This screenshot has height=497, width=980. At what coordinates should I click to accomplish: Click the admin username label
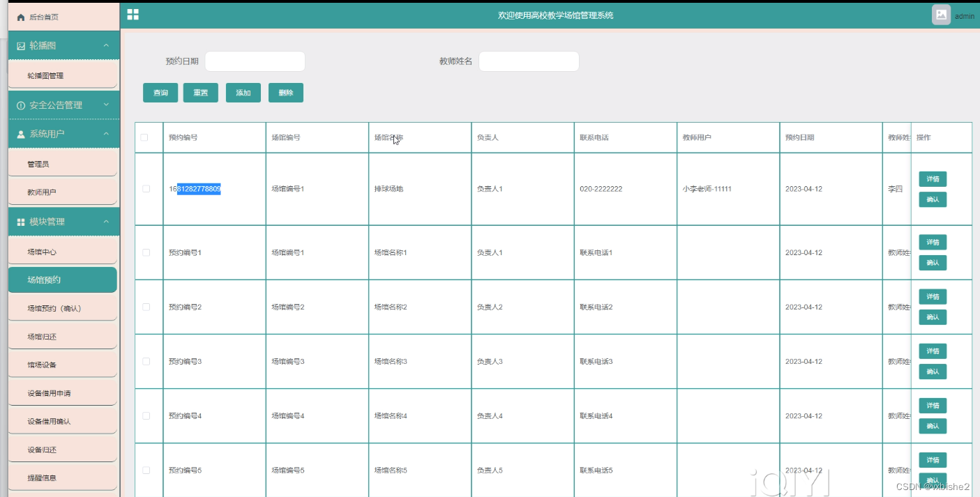click(x=965, y=16)
